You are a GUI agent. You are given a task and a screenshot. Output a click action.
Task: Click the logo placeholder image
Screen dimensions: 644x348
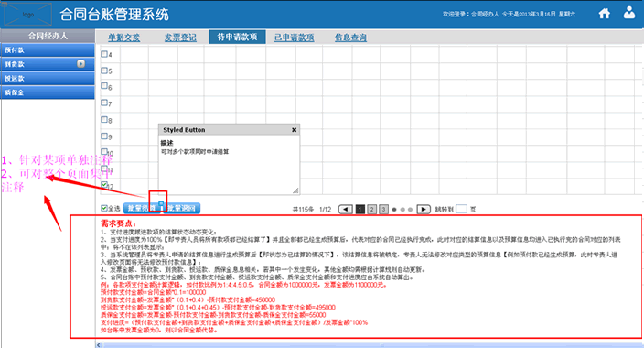[x=28, y=15]
